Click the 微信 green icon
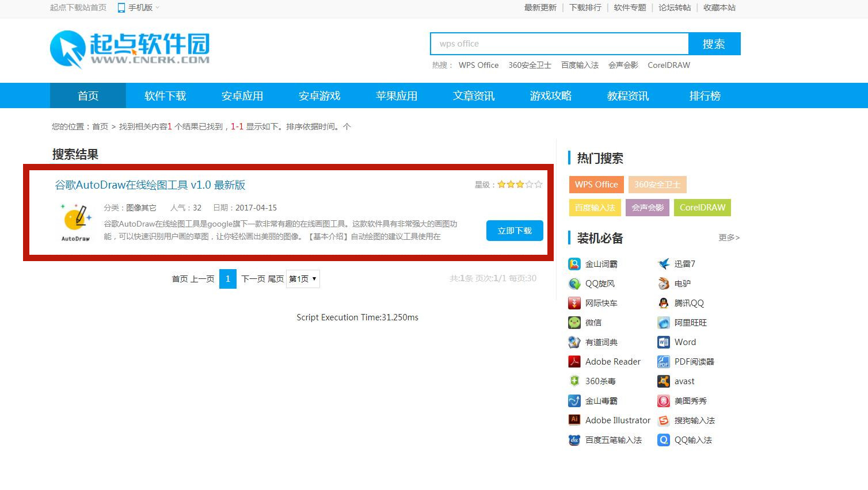The height and width of the screenshot is (490, 868). [574, 323]
